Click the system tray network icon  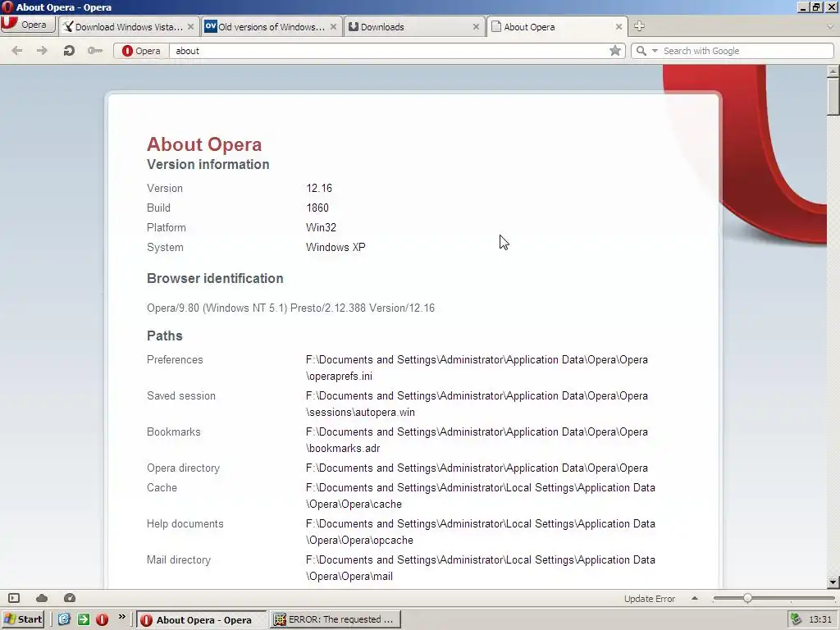coord(796,619)
